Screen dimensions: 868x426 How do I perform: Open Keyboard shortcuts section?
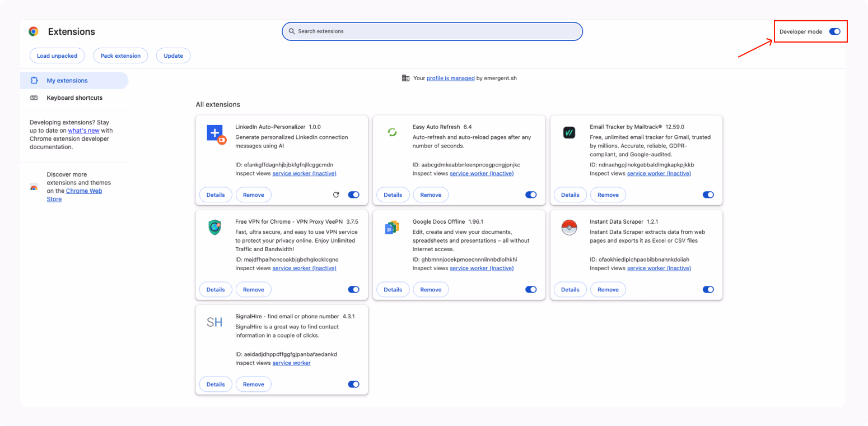click(x=74, y=98)
